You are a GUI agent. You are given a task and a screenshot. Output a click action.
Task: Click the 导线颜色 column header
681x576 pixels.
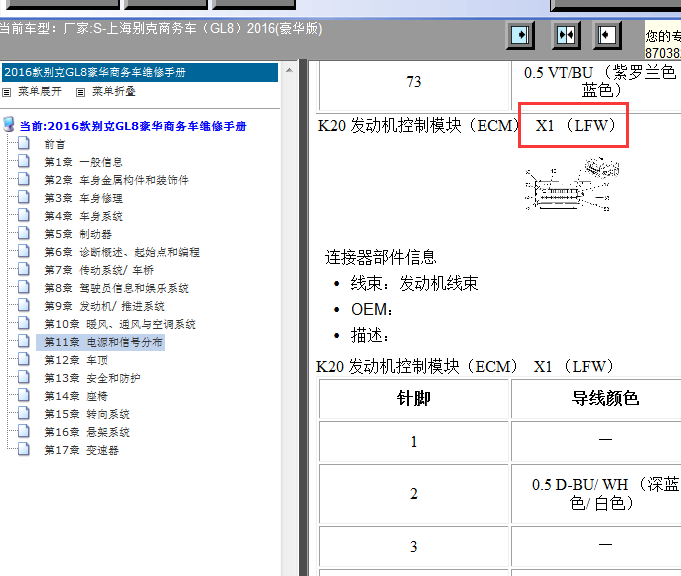click(605, 398)
